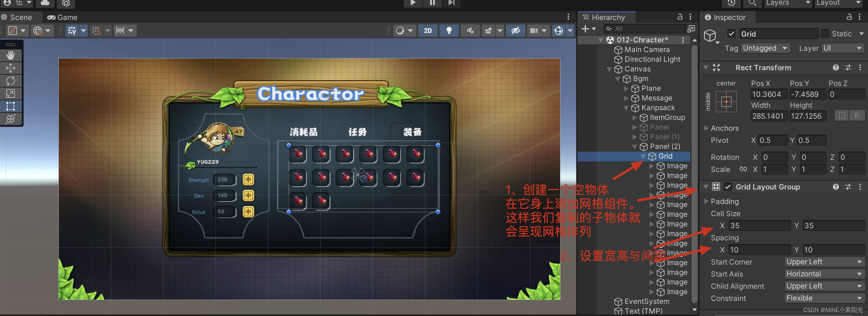868x316 pixels.
Task: Select the Rotate tool
Action: pyautogui.click(x=11, y=81)
